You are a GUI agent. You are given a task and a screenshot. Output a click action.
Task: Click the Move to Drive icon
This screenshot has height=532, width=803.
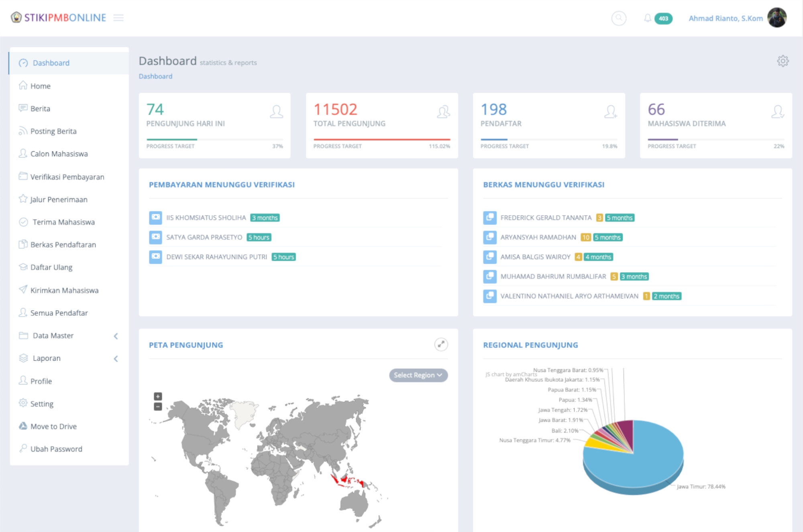click(x=23, y=426)
